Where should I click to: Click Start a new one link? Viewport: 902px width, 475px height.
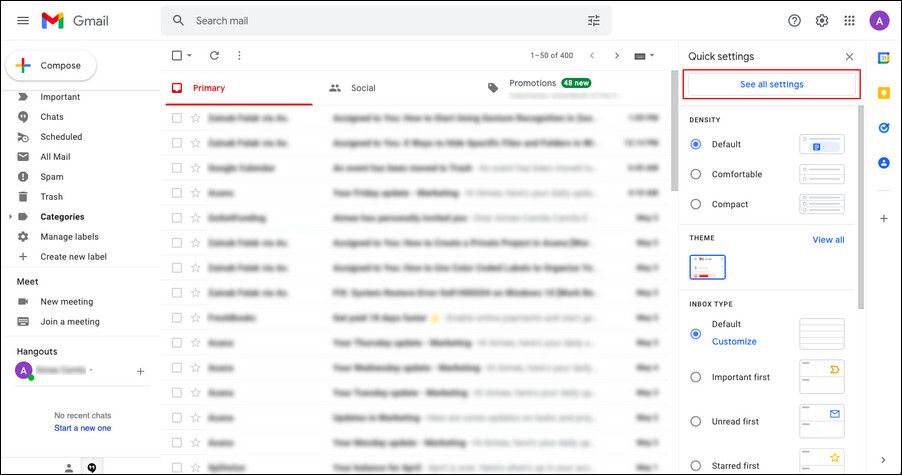click(x=83, y=428)
